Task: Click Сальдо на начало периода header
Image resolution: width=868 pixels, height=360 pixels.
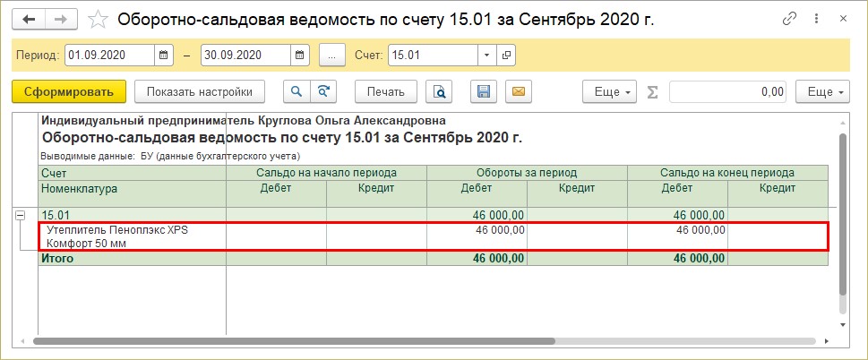Action: click(327, 173)
